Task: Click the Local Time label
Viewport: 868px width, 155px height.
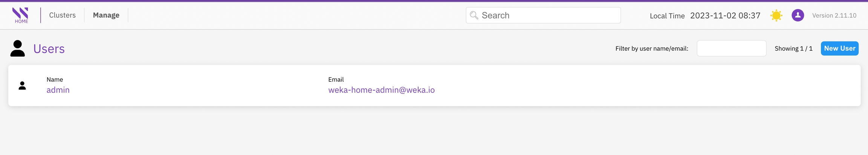Action: [667, 16]
